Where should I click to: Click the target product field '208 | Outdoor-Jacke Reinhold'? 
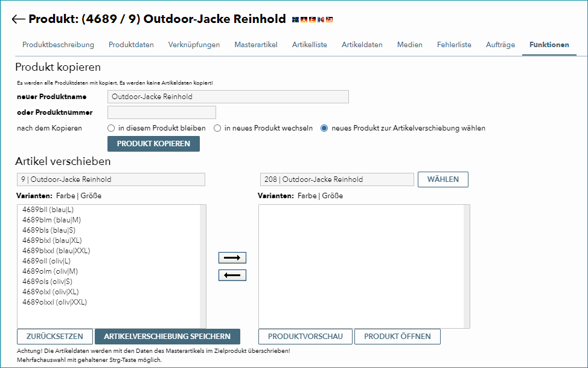(337, 179)
